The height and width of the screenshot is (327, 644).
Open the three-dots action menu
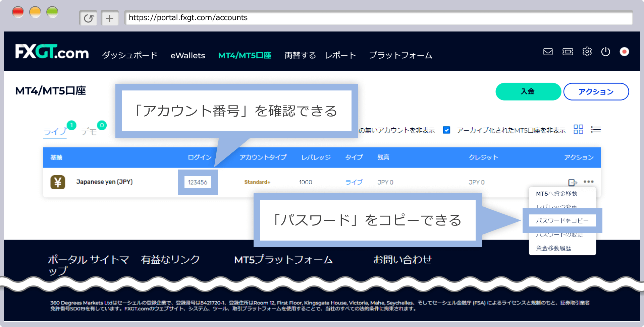click(589, 182)
